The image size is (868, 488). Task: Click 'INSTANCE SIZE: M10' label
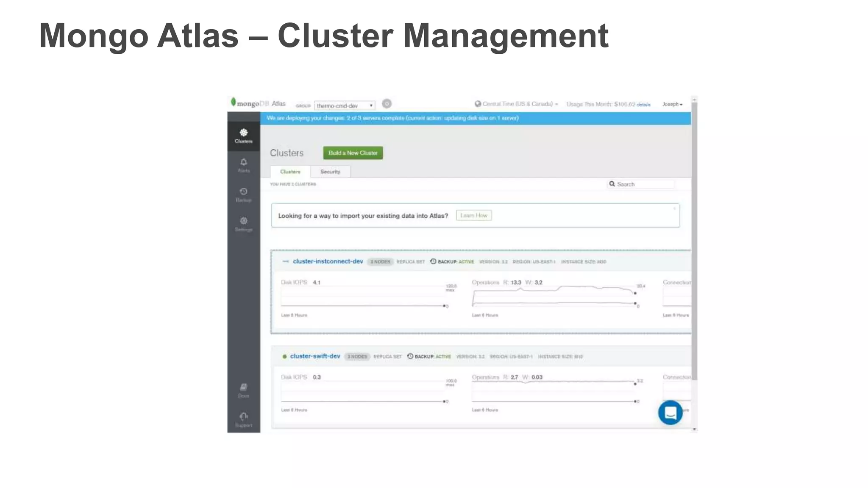click(560, 357)
